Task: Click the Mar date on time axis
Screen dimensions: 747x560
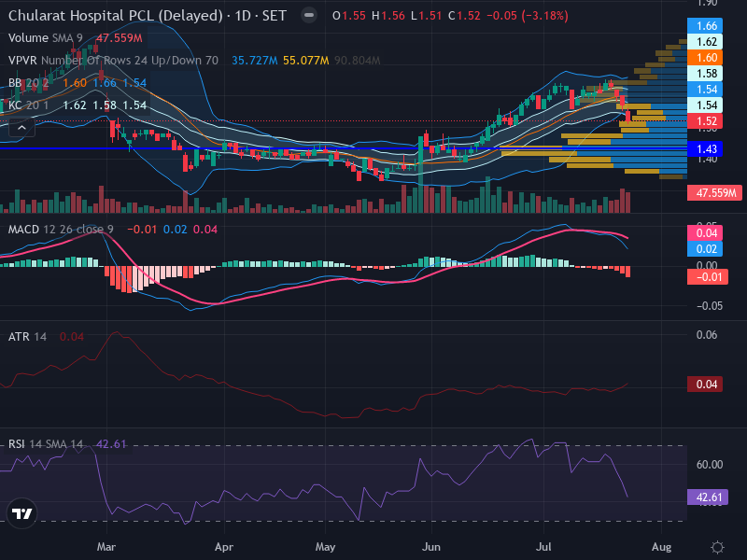Action: coord(106,547)
